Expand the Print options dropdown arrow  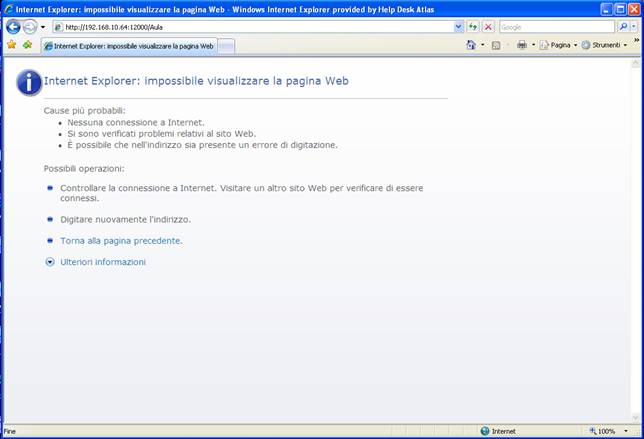click(x=534, y=45)
